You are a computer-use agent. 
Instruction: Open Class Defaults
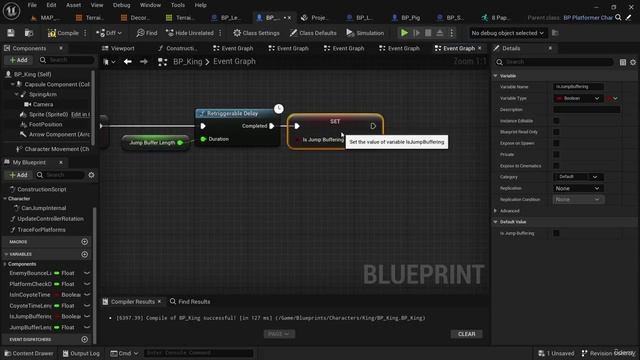click(x=313, y=33)
